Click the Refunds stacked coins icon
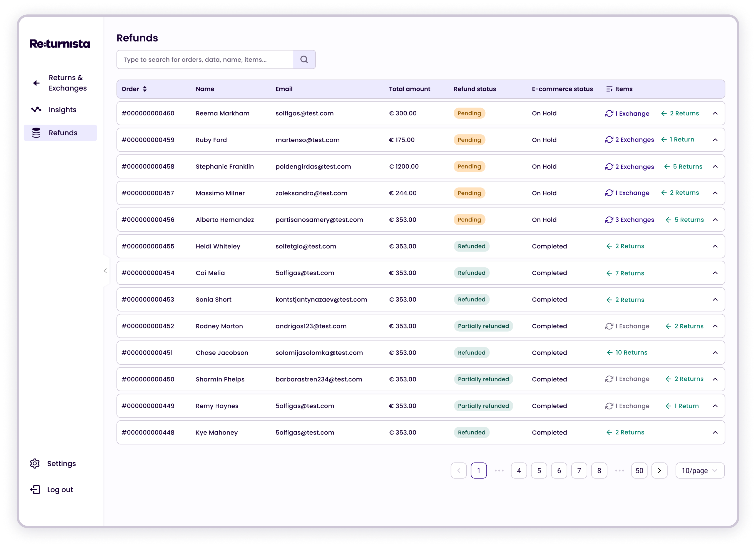The height and width of the screenshot is (547, 756). tap(36, 133)
